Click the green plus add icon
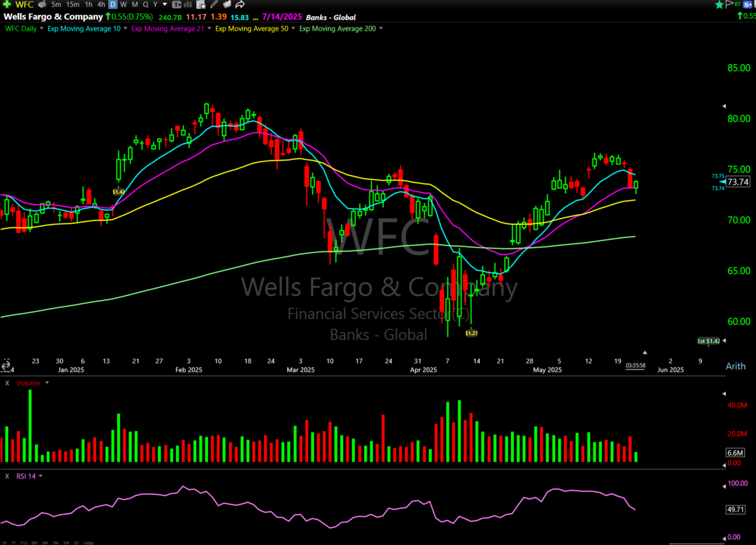The image size is (756, 545). pos(7,4)
